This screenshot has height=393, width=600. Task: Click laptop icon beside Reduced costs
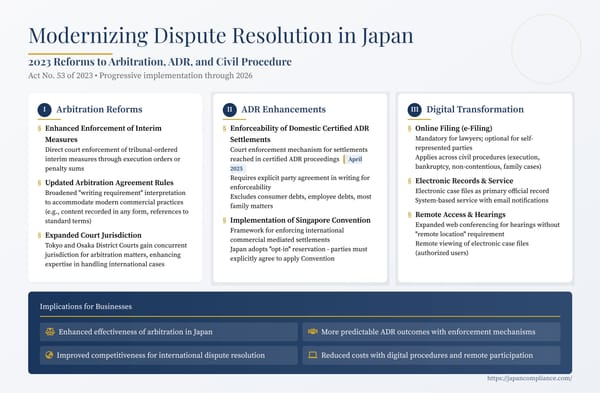pyautogui.click(x=313, y=355)
